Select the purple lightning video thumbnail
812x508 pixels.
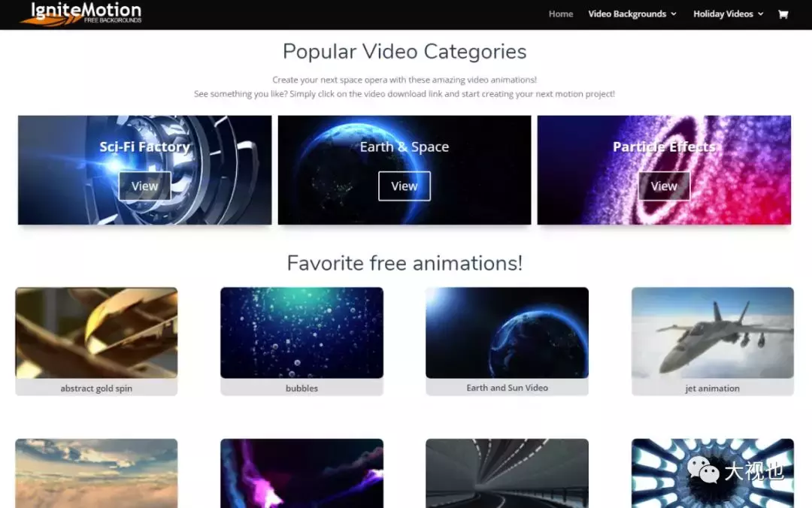pyautogui.click(x=301, y=473)
